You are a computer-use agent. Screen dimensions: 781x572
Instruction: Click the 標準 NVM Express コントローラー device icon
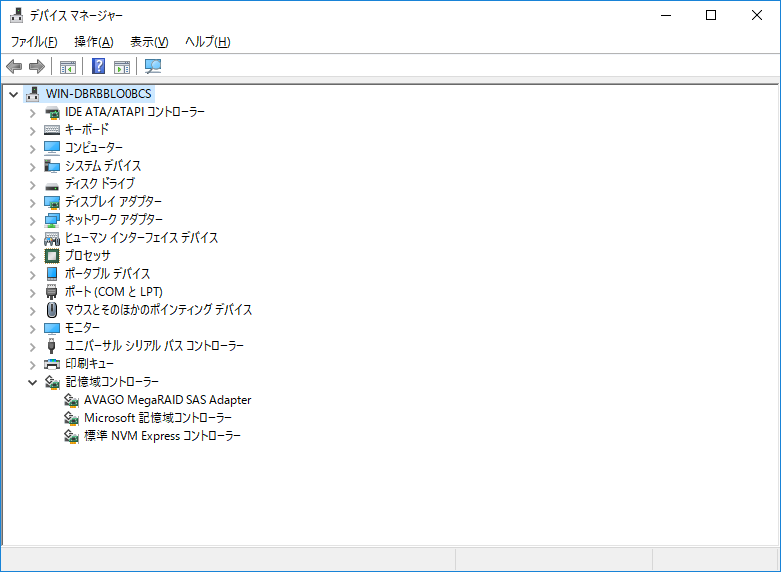tap(71, 436)
